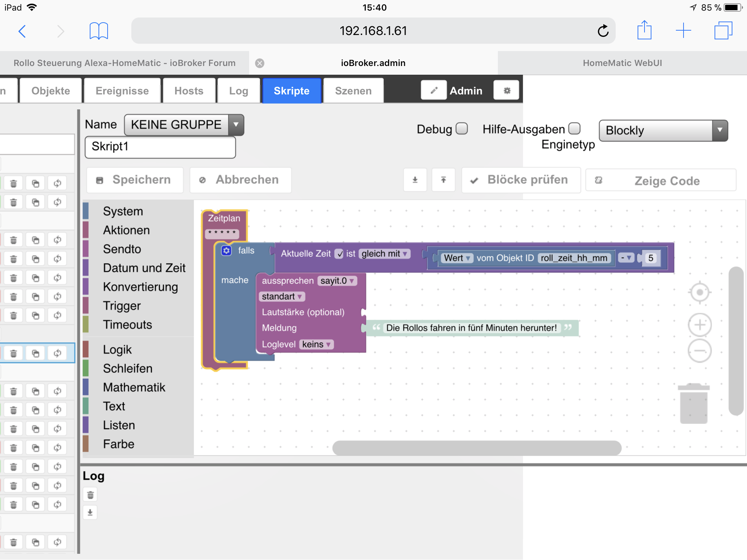
Task: Center the workspace with the target icon
Action: click(x=699, y=292)
